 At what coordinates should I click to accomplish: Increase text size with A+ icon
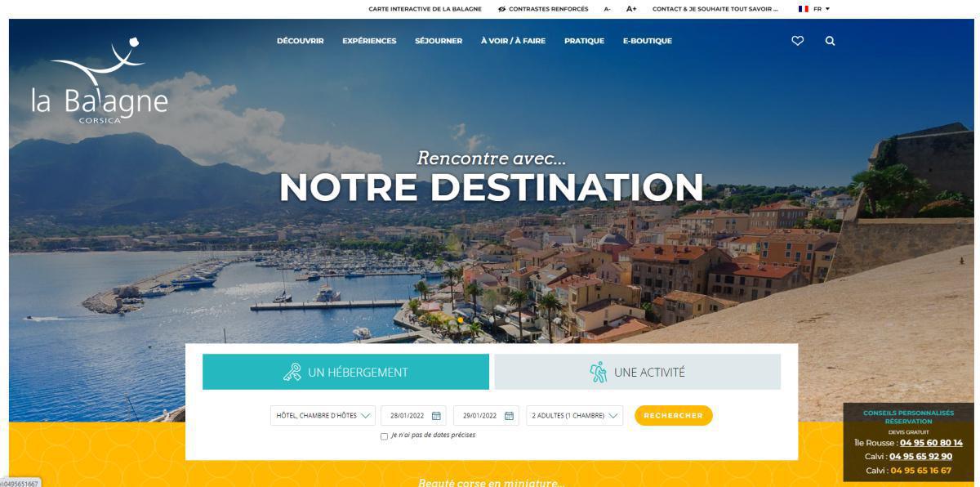631,9
